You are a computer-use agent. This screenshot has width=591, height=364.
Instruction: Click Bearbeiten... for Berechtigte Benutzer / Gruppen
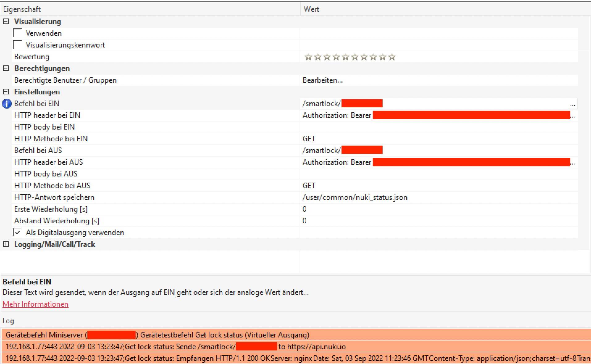322,80
